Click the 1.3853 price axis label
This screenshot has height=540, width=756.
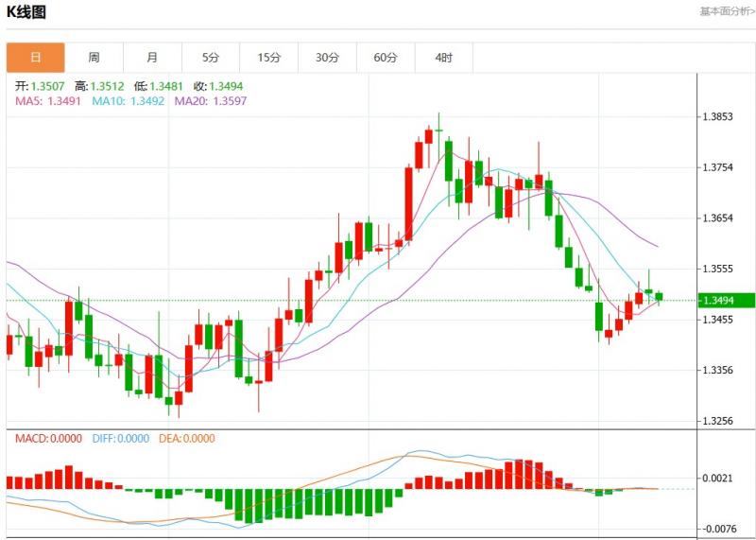[x=718, y=117]
